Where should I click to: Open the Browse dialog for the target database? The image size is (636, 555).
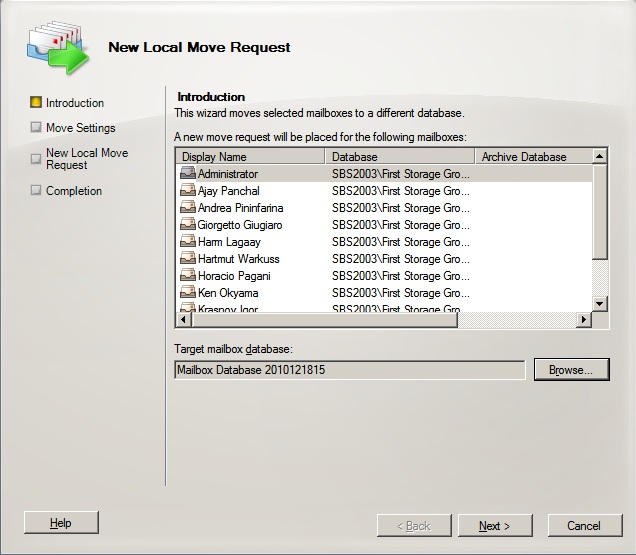click(572, 370)
